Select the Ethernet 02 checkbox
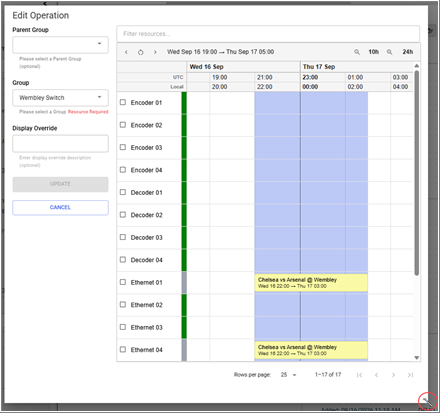Screen dimensions: 440x413 tap(123, 304)
